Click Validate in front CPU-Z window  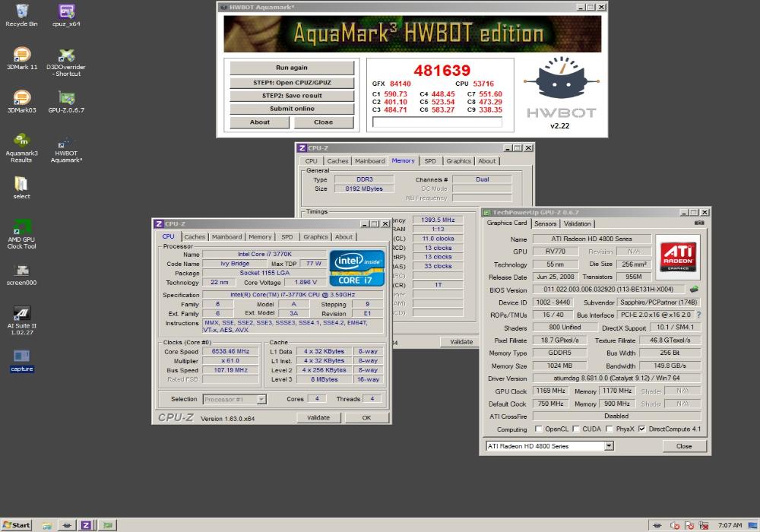click(x=318, y=418)
